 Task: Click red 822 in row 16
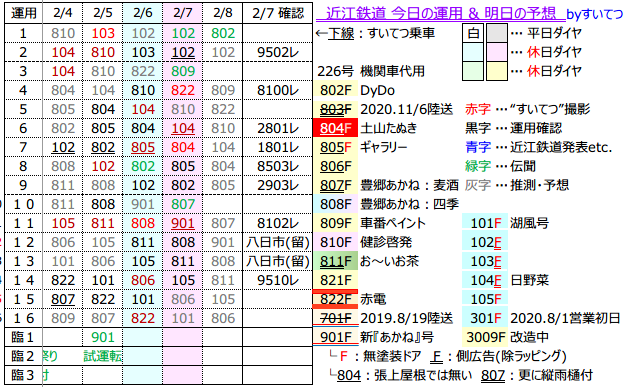click(x=143, y=319)
